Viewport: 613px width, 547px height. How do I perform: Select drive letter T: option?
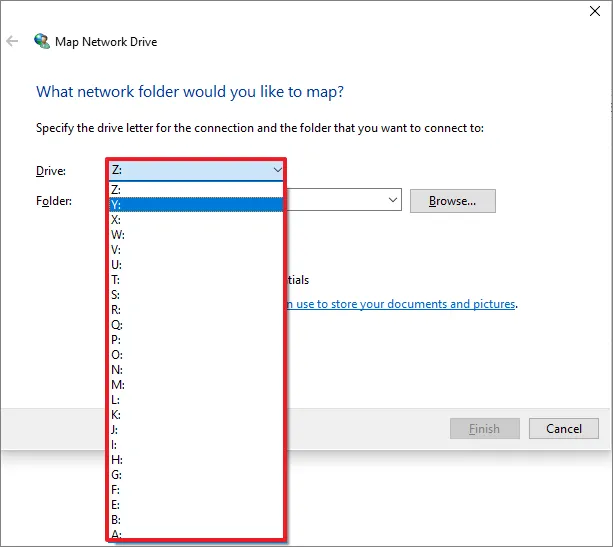pos(195,279)
